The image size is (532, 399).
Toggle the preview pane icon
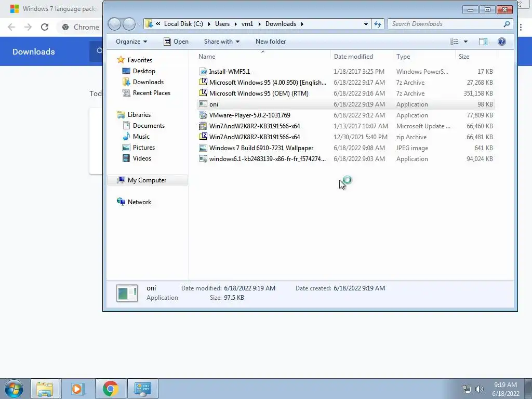[x=483, y=42]
